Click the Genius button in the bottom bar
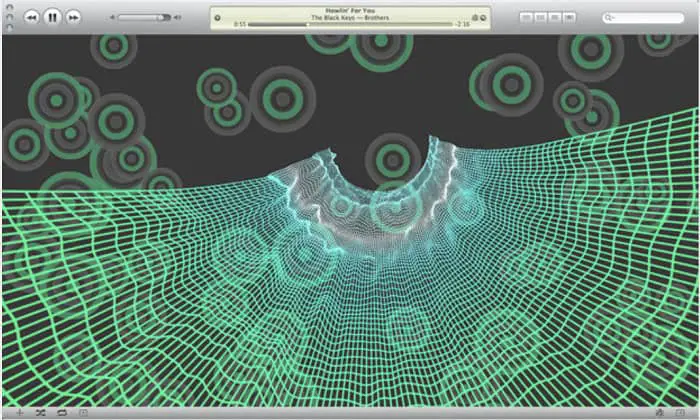 coord(659,413)
